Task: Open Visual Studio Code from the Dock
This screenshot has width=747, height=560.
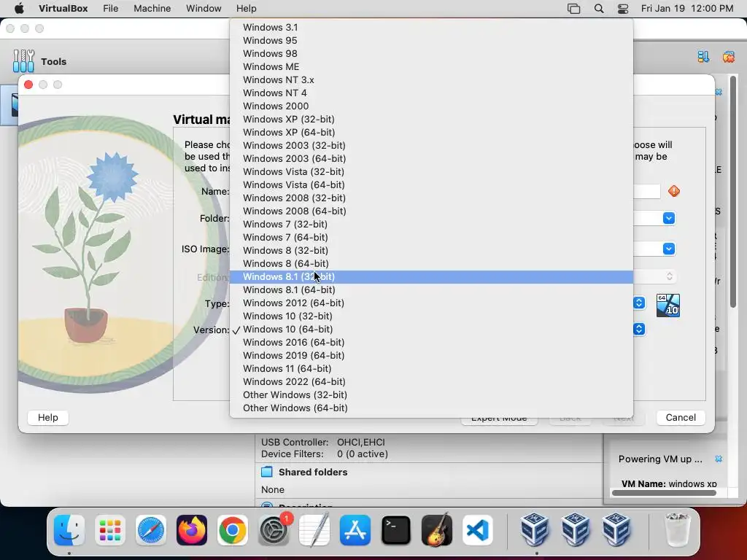Action: point(478,530)
